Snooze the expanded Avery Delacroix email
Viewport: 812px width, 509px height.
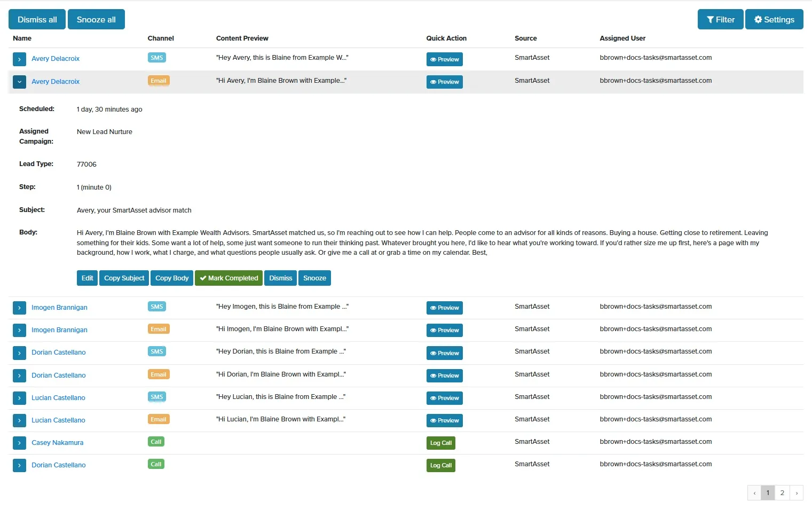coord(314,278)
